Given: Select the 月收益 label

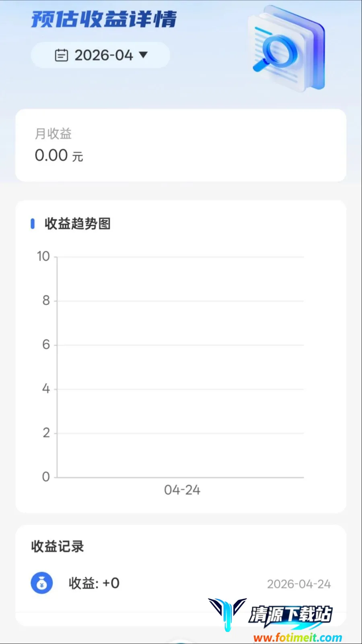Looking at the screenshot, I should coord(53,134).
